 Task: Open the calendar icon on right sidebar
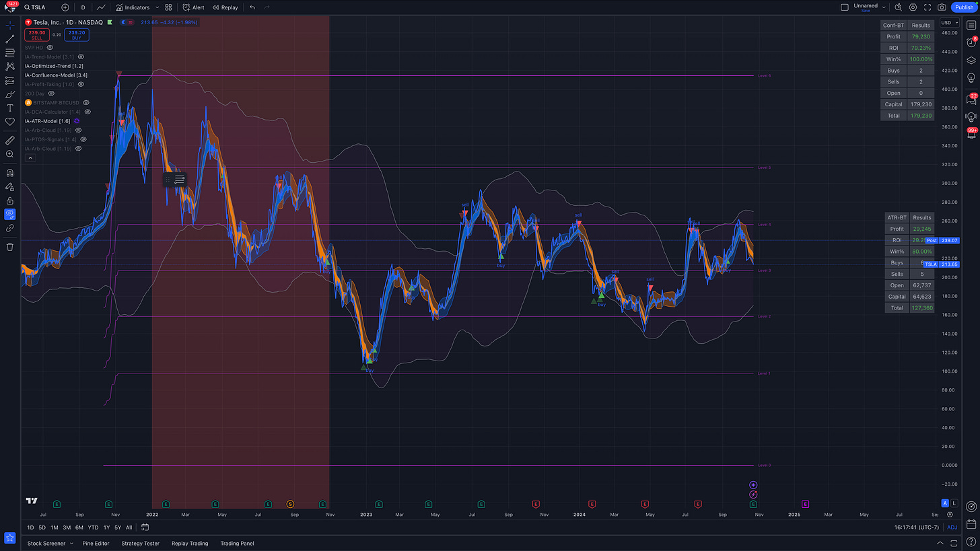971,523
